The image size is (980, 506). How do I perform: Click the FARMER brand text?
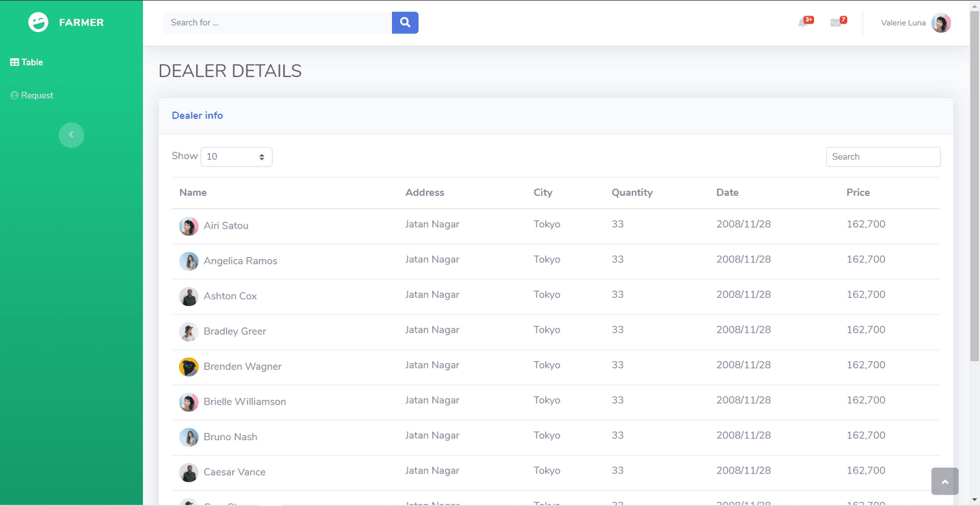pyautogui.click(x=82, y=22)
